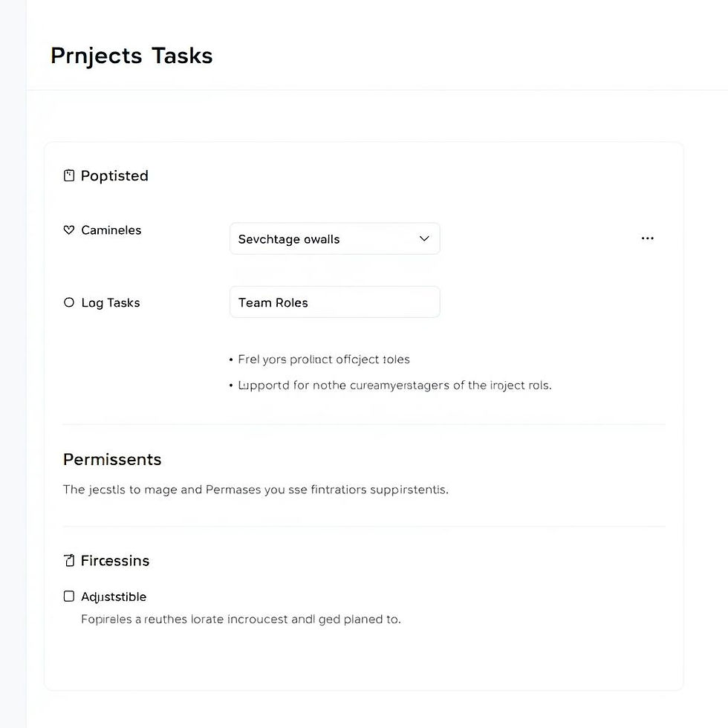Click the icon beside the Fircessins heading
This screenshot has height=728, width=728.
pyautogui.click(x=69, y=561)
